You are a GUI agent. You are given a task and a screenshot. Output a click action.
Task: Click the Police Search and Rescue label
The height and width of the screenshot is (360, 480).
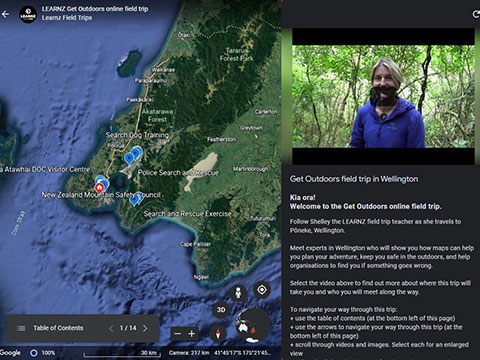click(179, 173)
